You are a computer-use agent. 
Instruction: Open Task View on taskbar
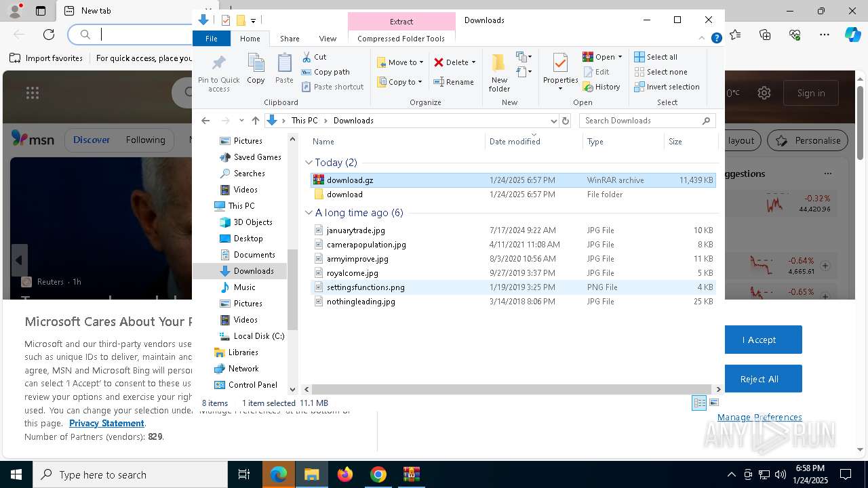coord(244,474)
